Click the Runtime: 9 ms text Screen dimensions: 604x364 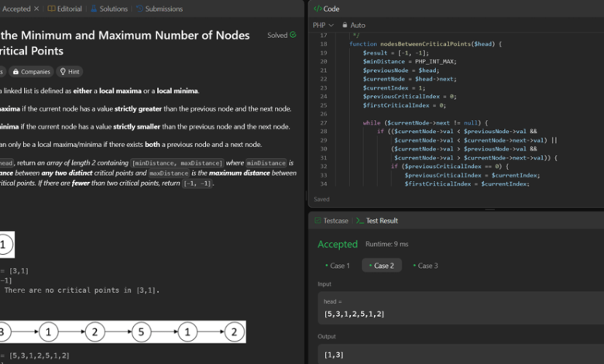[386, 244]
